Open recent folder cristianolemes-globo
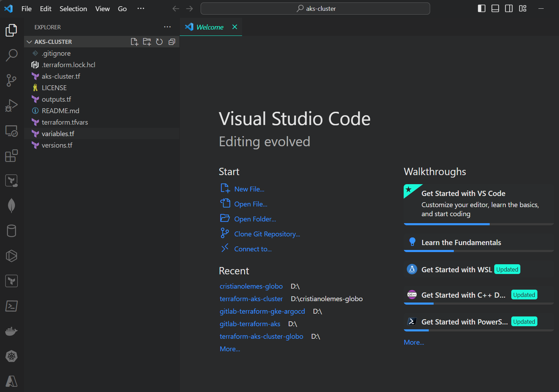This screenshot has height=392, width=559. [251, 286]
